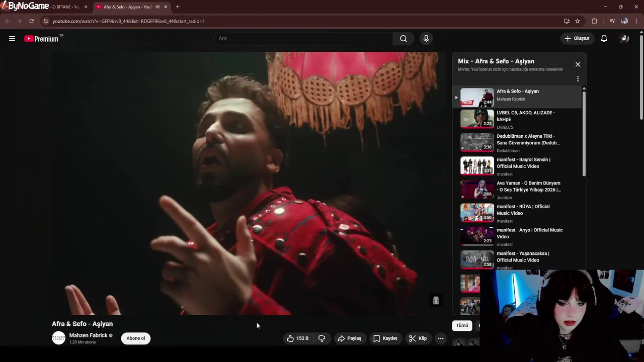Screen dimensions: 644x362
Task: Click Mix - Afra & Sefo - Aşiyan heading
Action: (496, 61)
